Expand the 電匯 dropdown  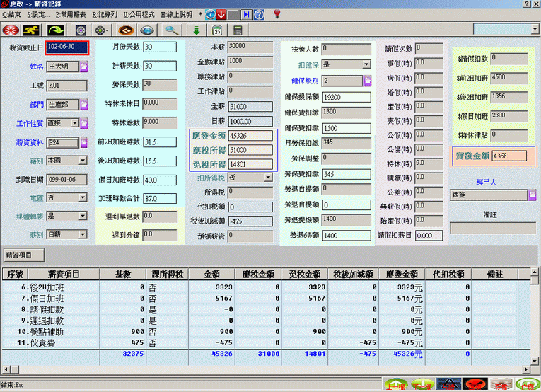(x=83, y=197)
